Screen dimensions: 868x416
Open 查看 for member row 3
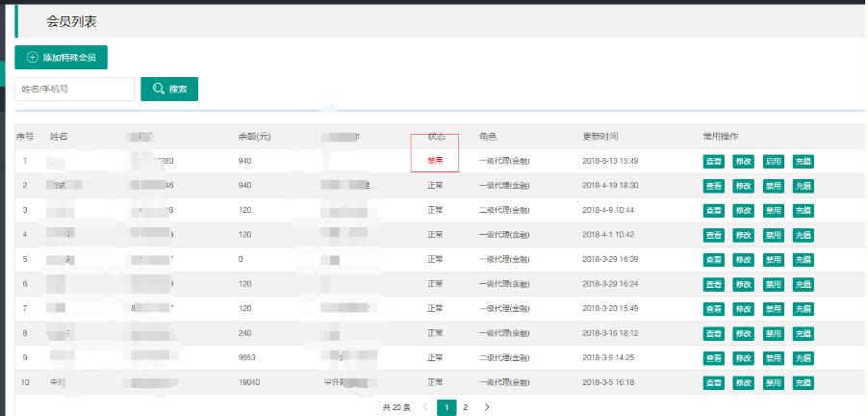tap(714, 210)
